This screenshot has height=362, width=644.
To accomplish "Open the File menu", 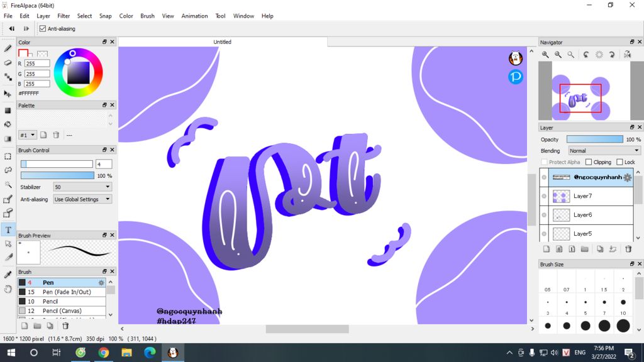I will tap(8, 16).
